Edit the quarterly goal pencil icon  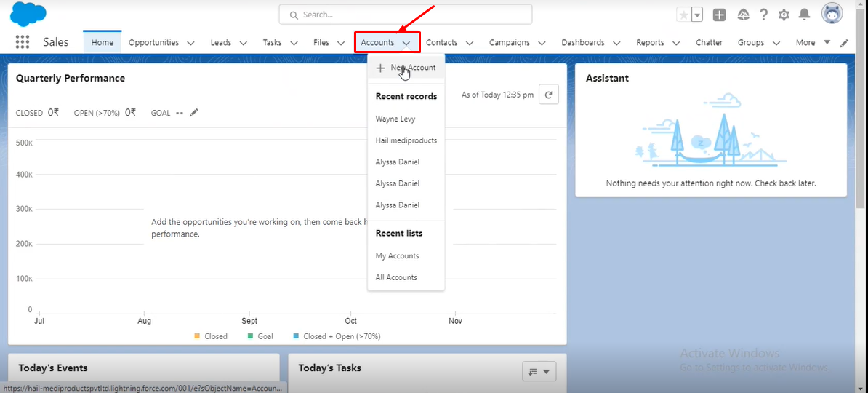click(x=194, y=113)
